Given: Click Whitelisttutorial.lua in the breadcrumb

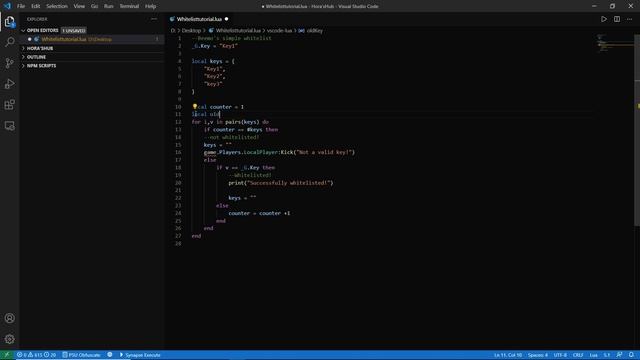Looking at the screenshot, I should 238,31.
